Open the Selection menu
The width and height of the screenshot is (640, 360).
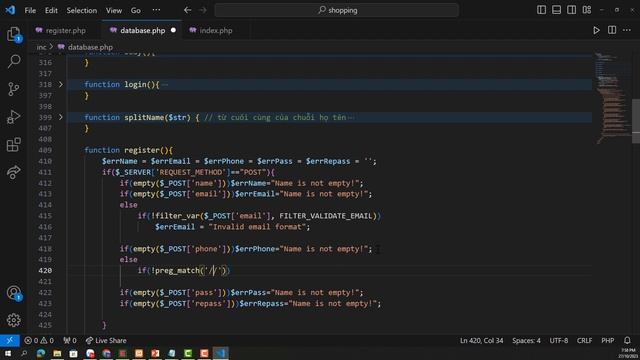click(x=82, y=10)
